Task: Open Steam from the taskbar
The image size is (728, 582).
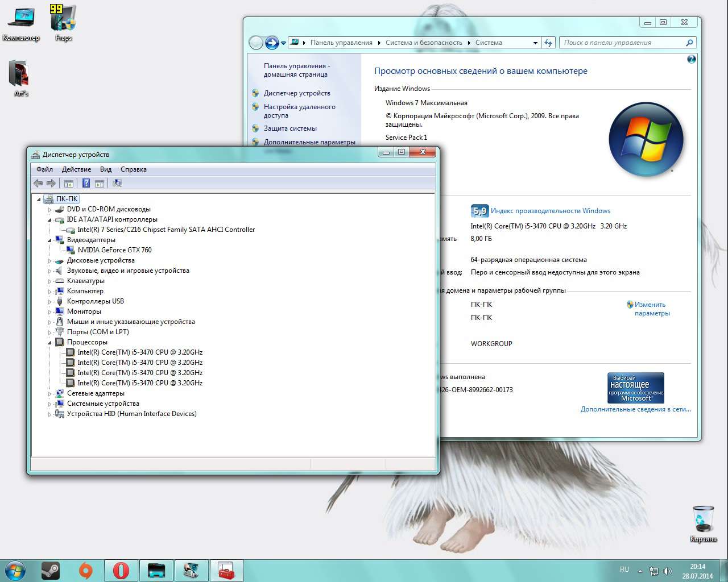Action: [x=51, y=571]
